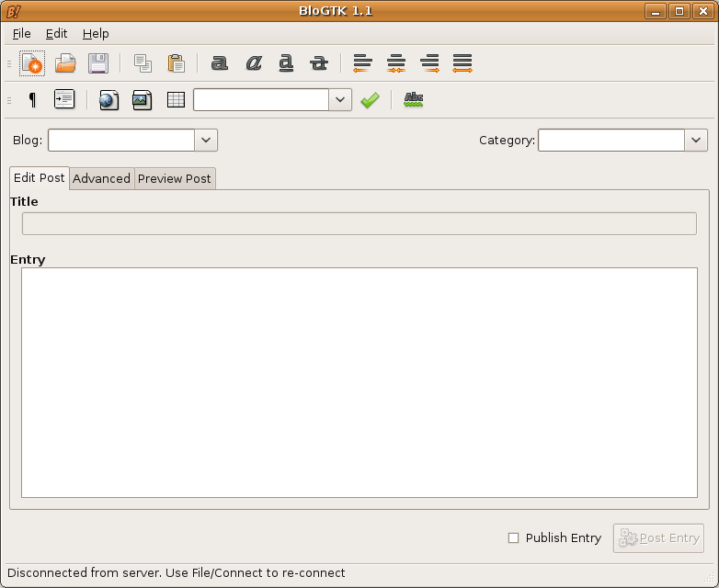Insert a hyperlink with globe icon

pyautogui.click(x=109, y=100)
